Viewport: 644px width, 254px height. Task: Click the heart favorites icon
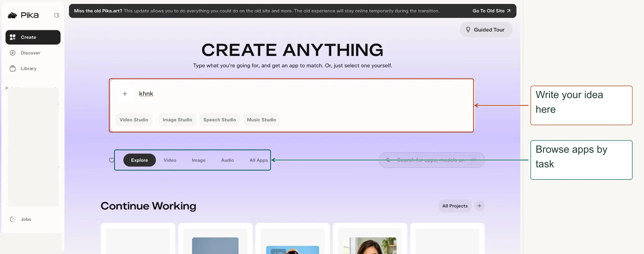click(112, 160)
